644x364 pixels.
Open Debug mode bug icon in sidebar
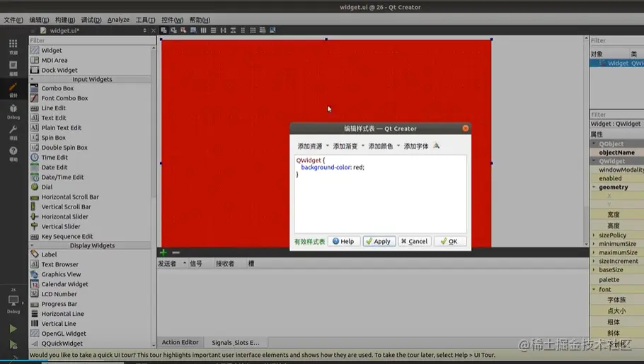click(x=13, y=111)
